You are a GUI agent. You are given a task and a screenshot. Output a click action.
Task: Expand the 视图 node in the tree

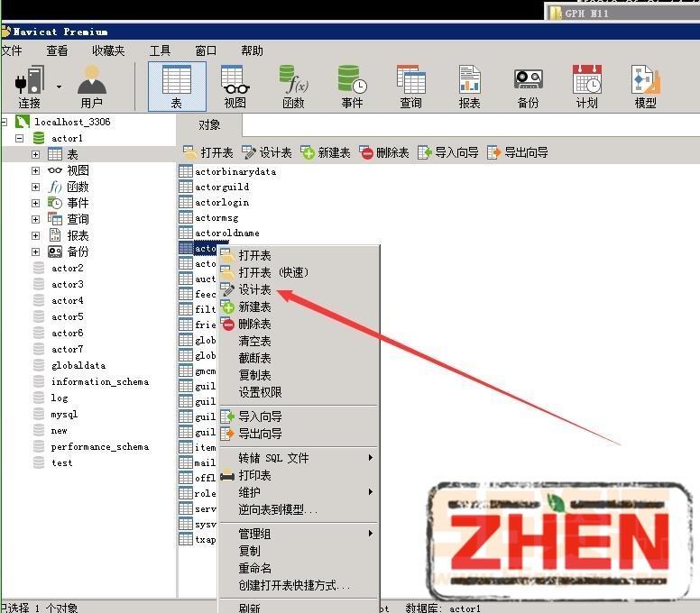[36, 171]
